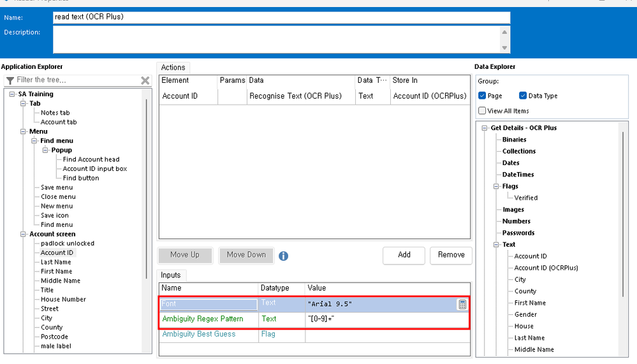The height and width of the screenshot is (364, 637).
Task: Select Account ID (OCRPlus) in Data Explorer
Action: pyautogui.click(x=546, y=268)
